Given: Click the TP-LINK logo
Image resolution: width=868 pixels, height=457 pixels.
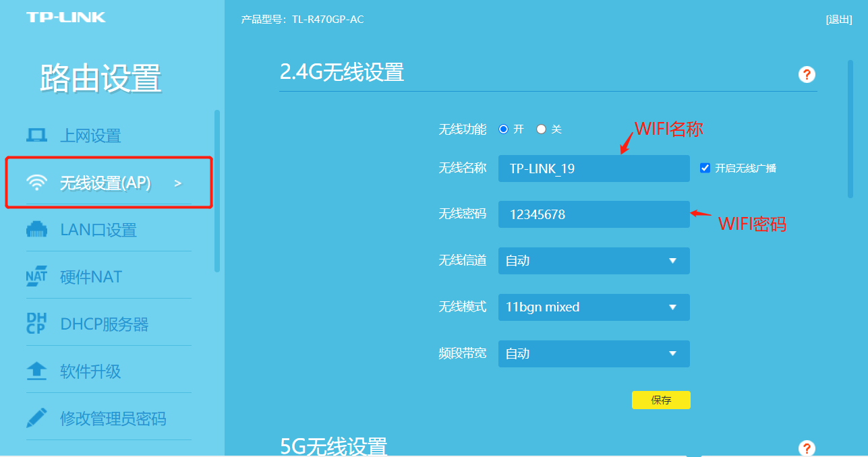Looking at the screenshot, I should point(66,17).
